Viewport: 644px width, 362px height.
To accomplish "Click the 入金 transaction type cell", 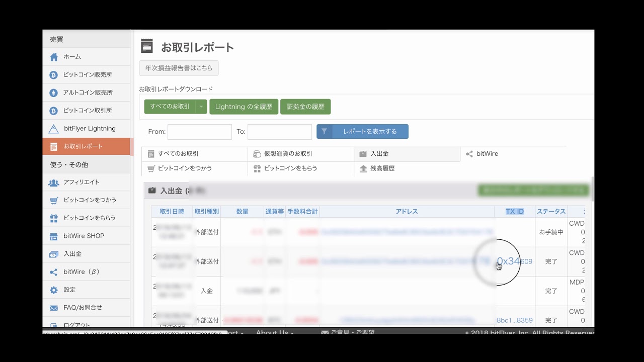I will click(207, 291).
